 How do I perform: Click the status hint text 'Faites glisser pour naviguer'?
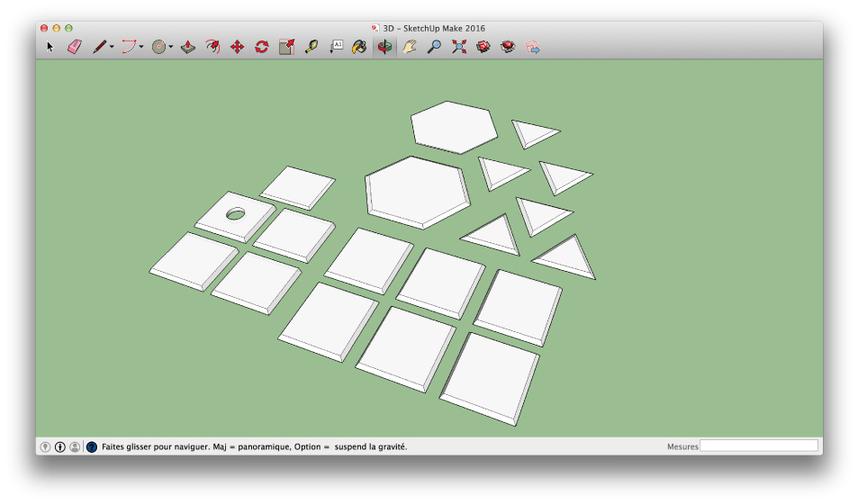(x=155, y=446)
